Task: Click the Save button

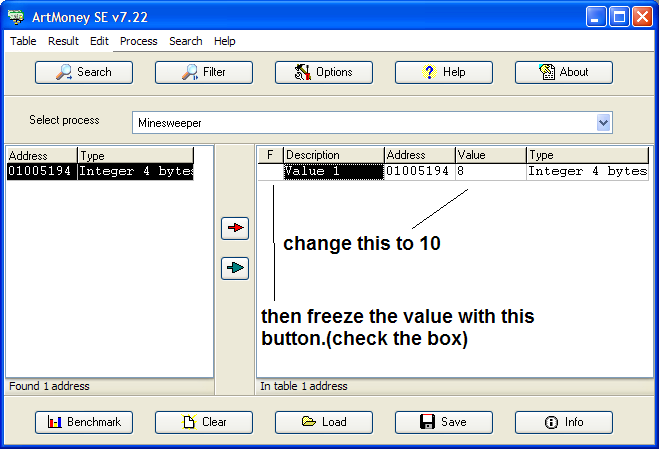Action: point(444,422)
